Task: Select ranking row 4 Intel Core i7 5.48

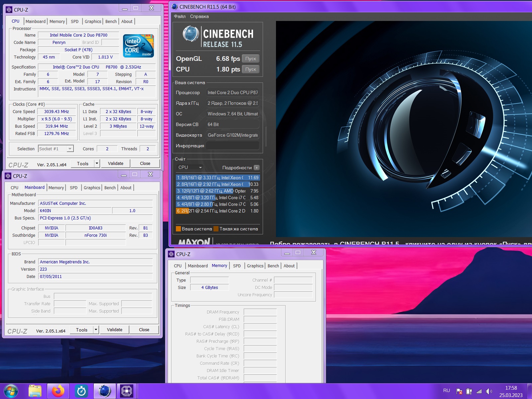Action: coord(217,198)
